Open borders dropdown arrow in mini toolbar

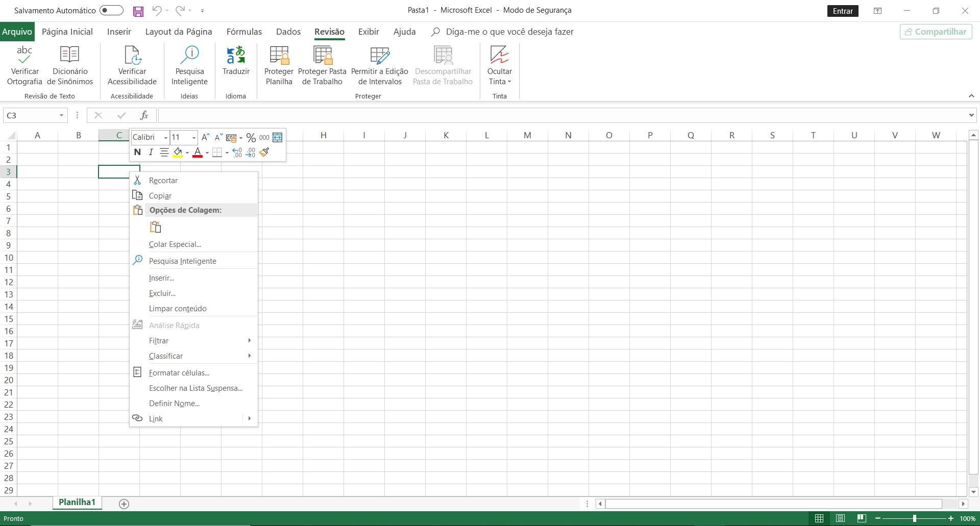[x=227, y=153]
